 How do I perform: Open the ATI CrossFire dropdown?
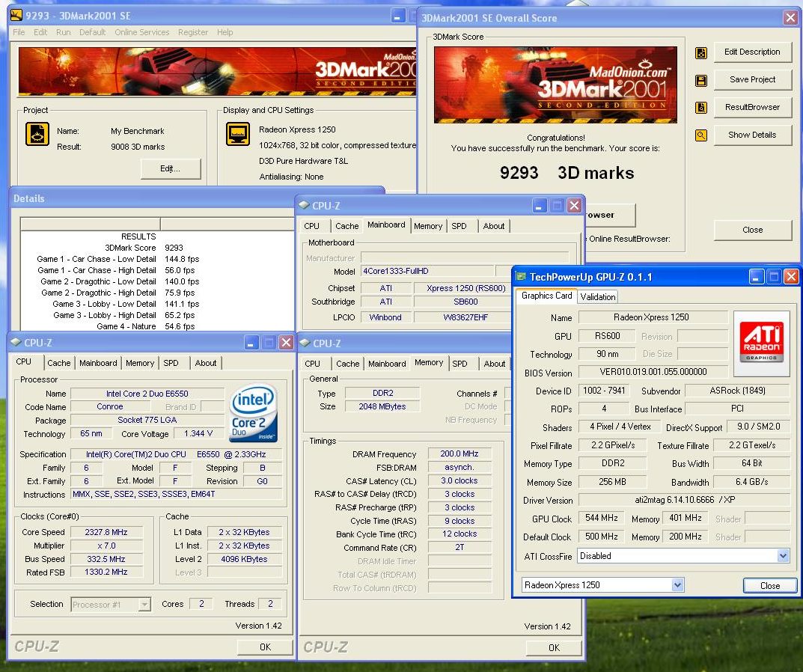(x=783, y=556)
